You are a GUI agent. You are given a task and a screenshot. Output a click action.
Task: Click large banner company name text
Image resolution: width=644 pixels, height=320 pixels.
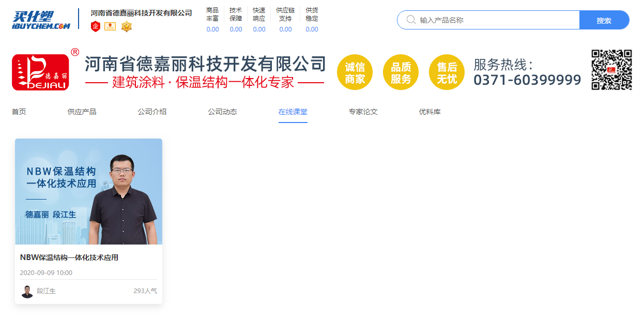coord(206,64)
